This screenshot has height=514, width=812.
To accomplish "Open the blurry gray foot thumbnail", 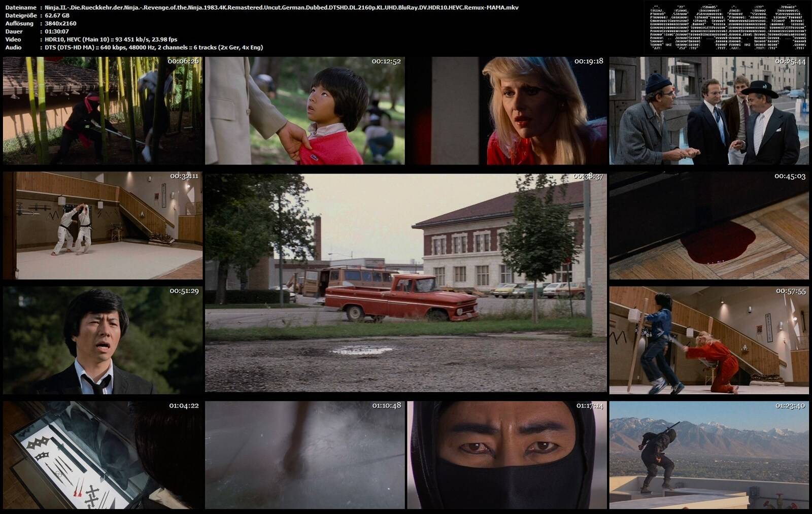I will 305,455.
